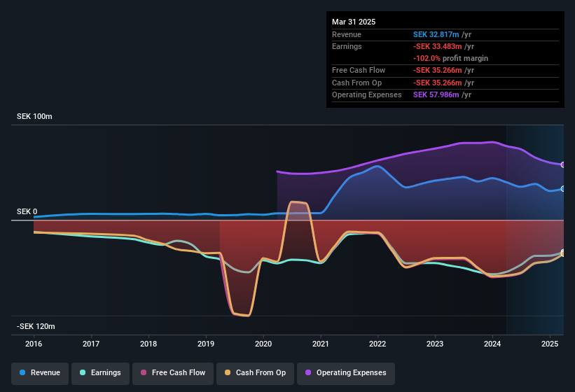Click the 2020 x-axis label

[263, 344]
